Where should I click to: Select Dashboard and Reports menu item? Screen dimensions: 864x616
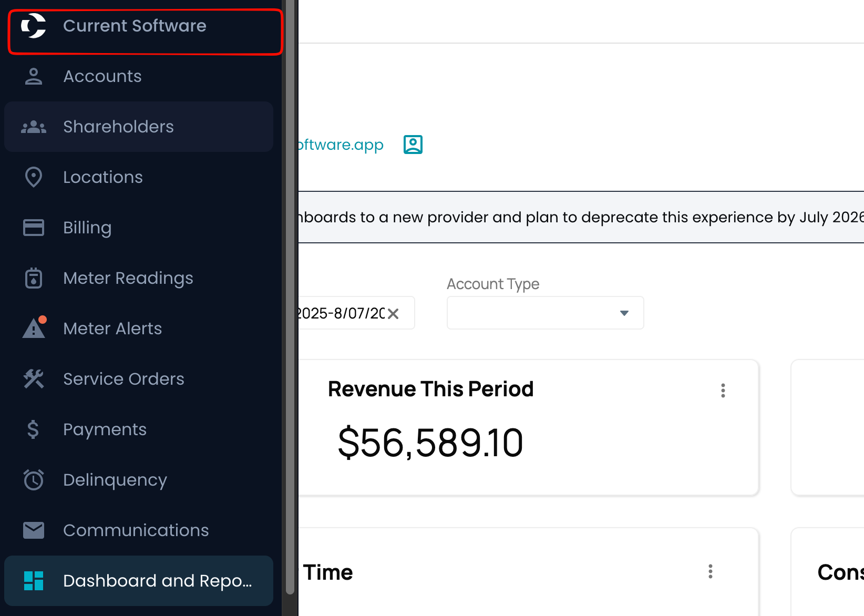click(139, 581)
